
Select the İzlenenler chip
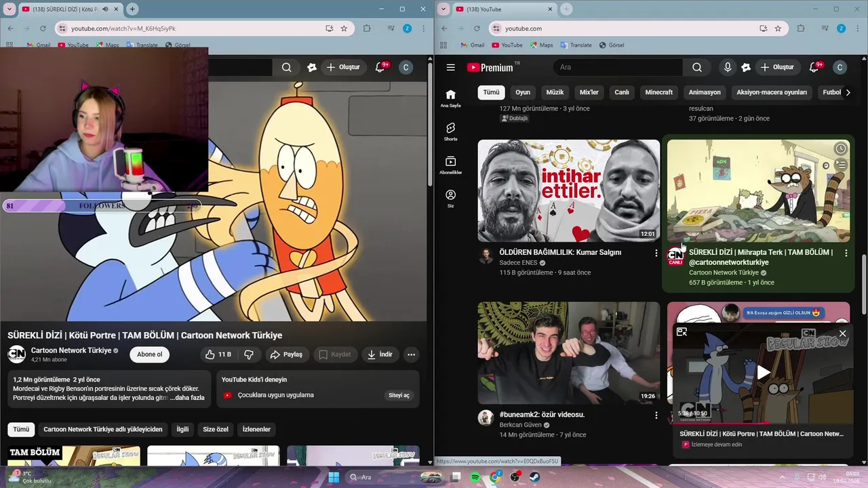click(x=256, y=429)
